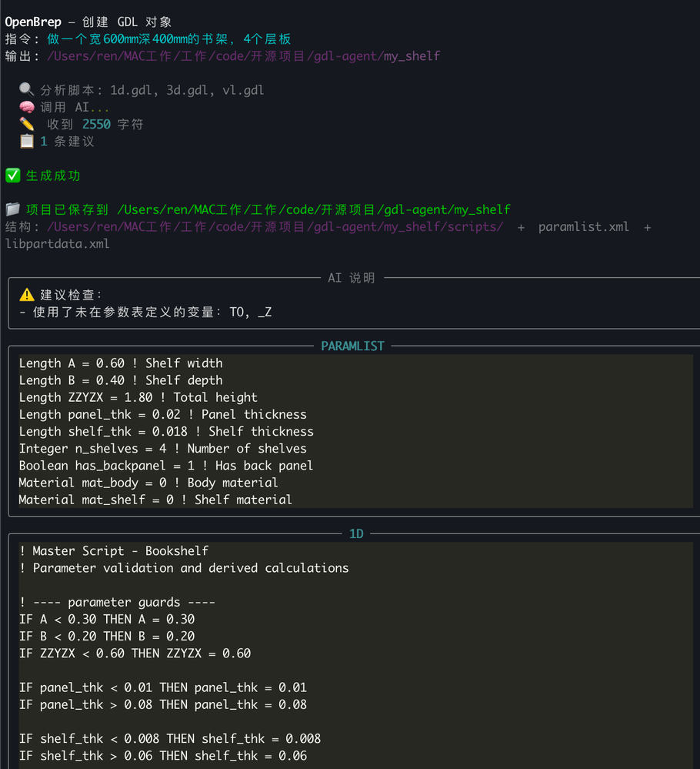Click the Boolean has_backpanel = 1 line
This screenshot has height=769, width=700.
pyautogui.click(x=166, y=466)
